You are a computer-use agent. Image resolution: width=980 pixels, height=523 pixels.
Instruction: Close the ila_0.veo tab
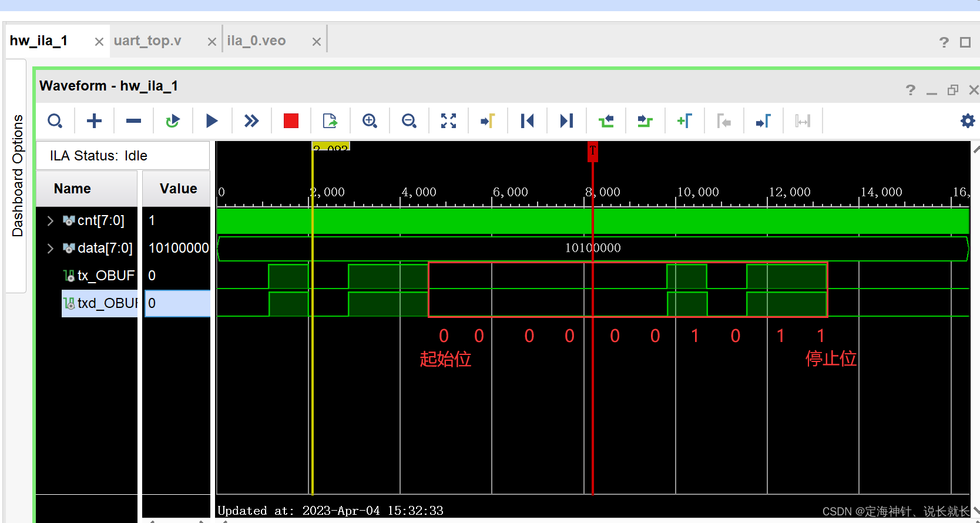coord(317,42)
